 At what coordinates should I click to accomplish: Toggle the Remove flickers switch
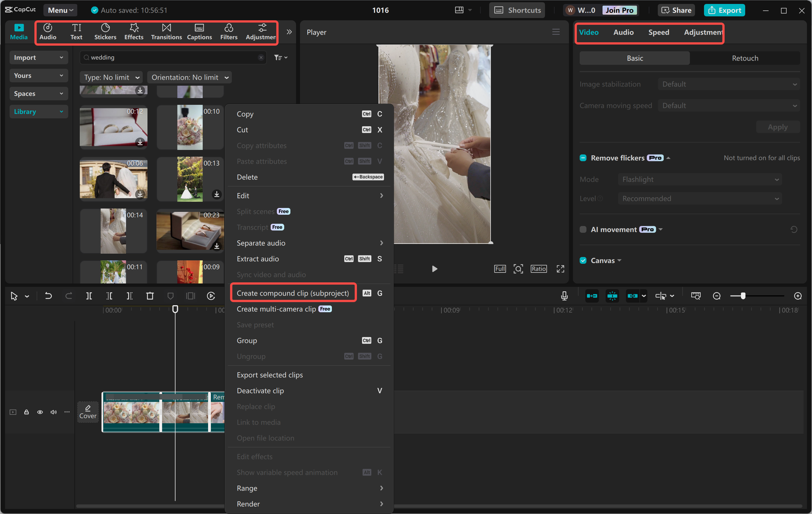point(583,158)
